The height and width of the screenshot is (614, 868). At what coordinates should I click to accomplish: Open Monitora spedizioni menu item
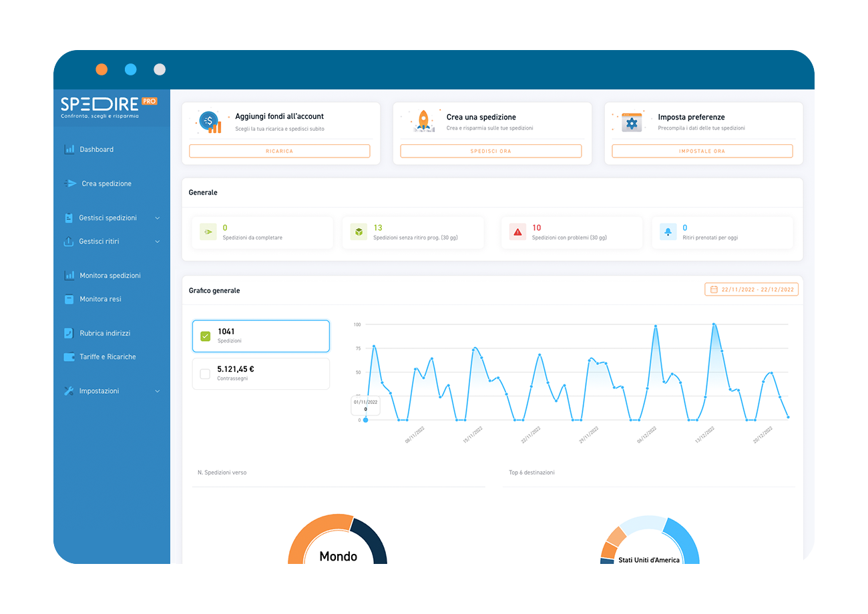click(x=110, y=276)
